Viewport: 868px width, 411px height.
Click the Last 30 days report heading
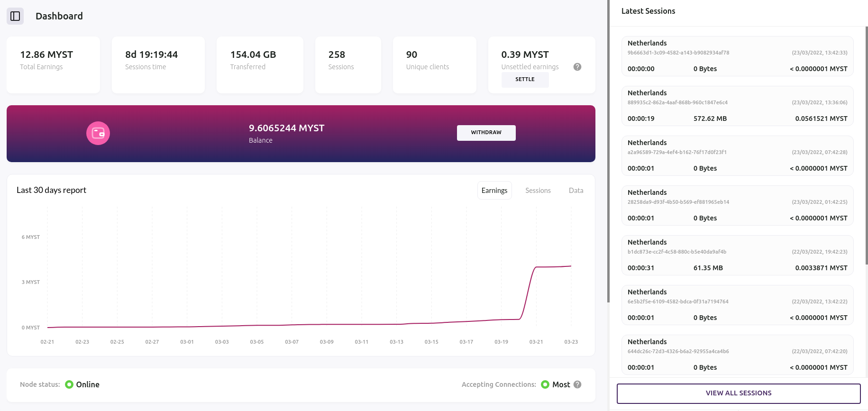(x=51, y=190)
